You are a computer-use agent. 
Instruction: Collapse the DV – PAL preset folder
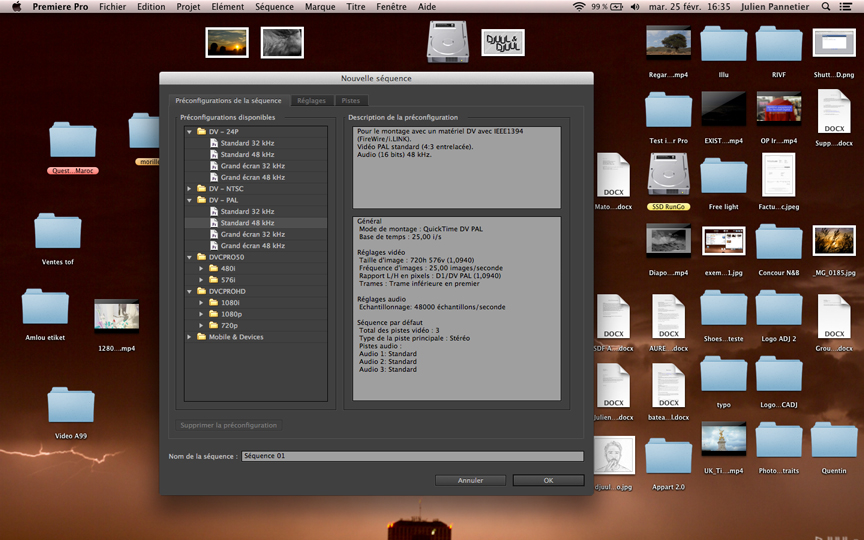coord(190,200)
